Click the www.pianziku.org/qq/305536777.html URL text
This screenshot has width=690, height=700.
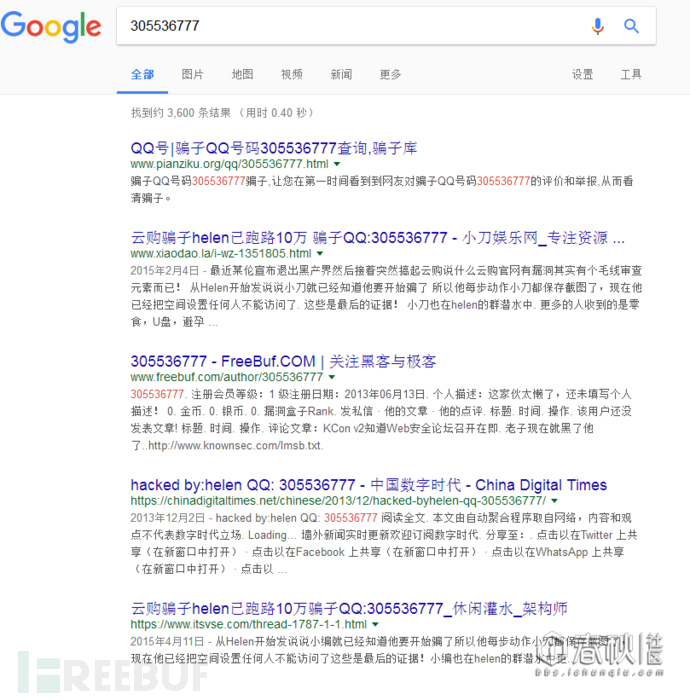coord(229,164)
